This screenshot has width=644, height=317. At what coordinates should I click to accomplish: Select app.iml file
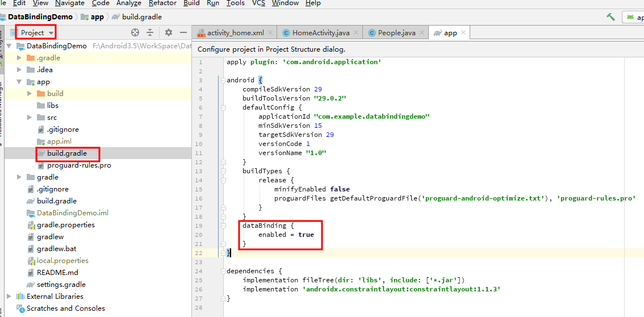[x=60, y=141]
